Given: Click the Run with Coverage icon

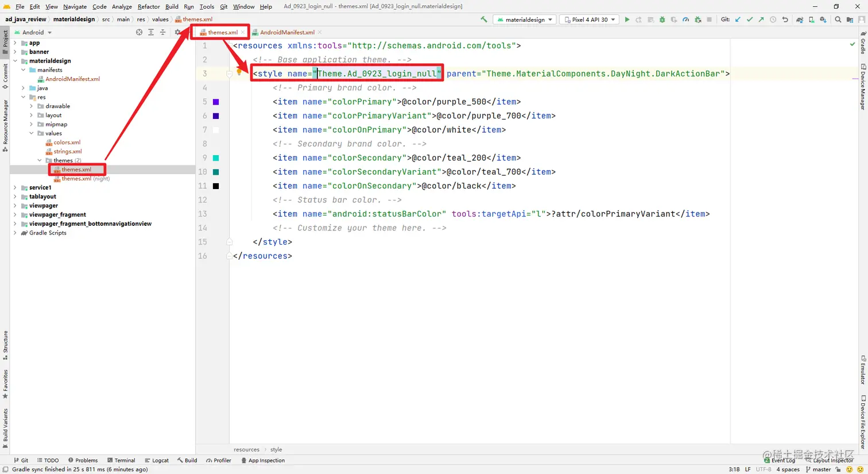Looking at the screenshot, I should point(674,20).
